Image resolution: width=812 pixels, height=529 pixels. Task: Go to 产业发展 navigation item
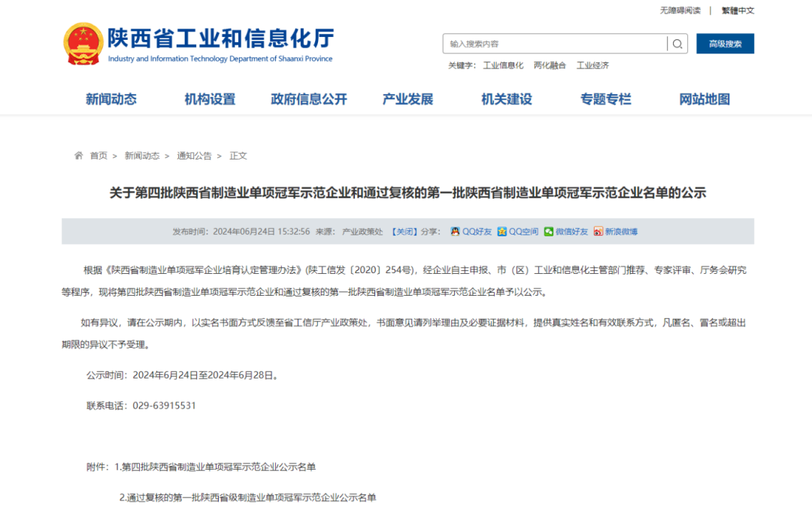tap(408, 99)
